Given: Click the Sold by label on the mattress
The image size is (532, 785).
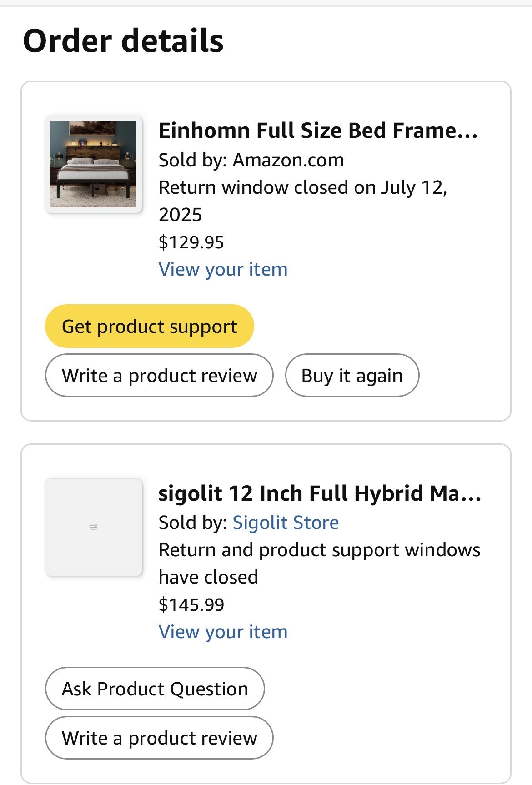Looking at the screenshot, I should click(192, 523).
